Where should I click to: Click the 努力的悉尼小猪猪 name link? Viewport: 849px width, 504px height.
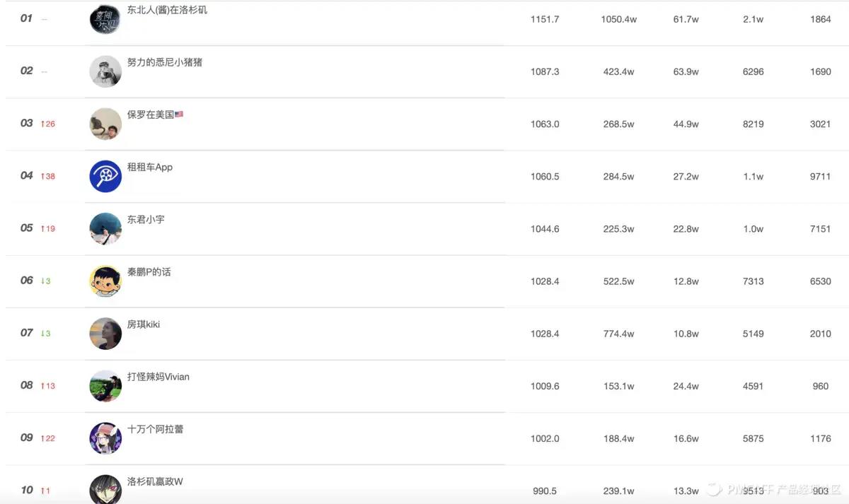pos(164,62)
